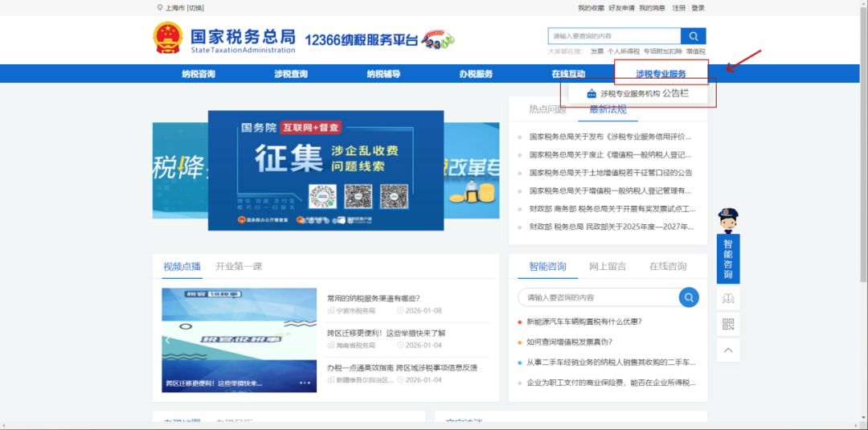Image resolution: width=868 pixels, height=430 pixels.
Task: Switch to the 热点问题 tab
Action: 547,109
